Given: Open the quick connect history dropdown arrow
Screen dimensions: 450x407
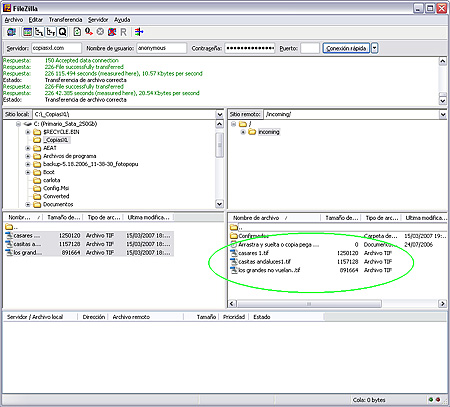Looking at the screenshot, I should click(374, 48).
